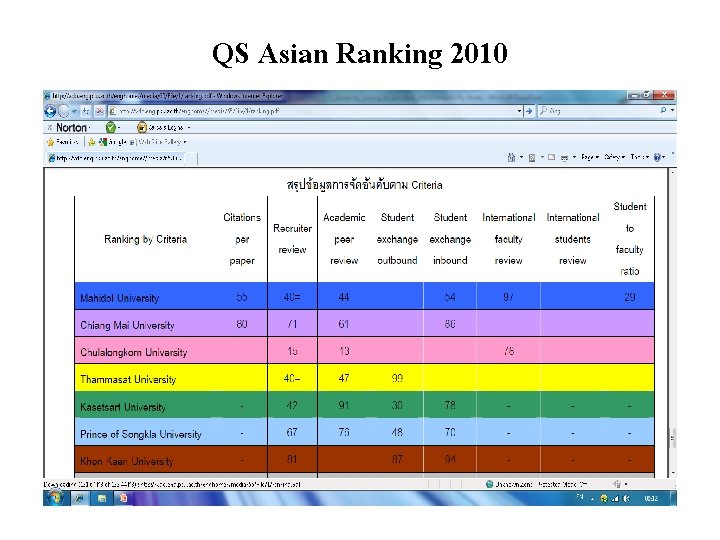Viewport: 720px width, 540px height.
Task: Click the Go arrow next to the address bar
Action: pos(529,111)
